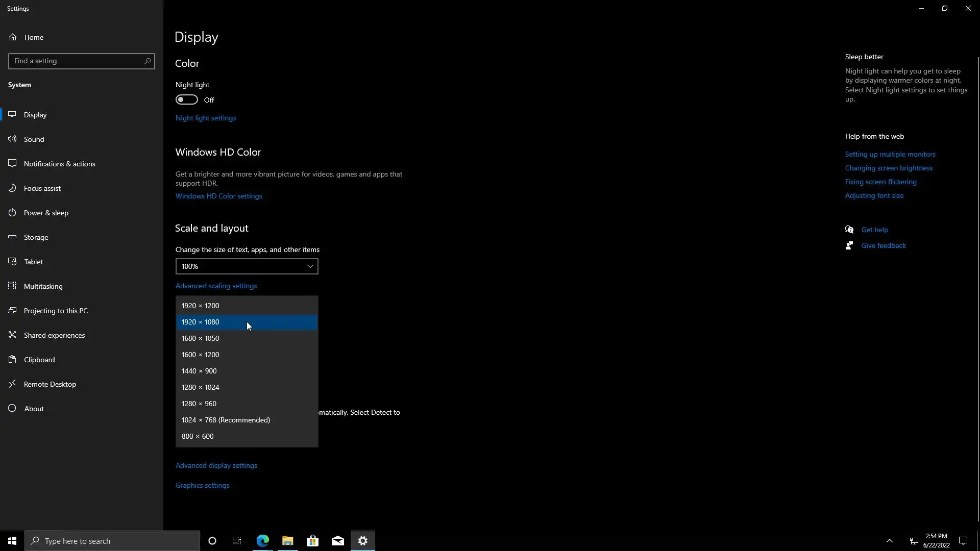Image resolution: width=980 pixels, height=551 pixels.
Task: Open Microsoft Edge from taskbar
Action: pos(263,541)
